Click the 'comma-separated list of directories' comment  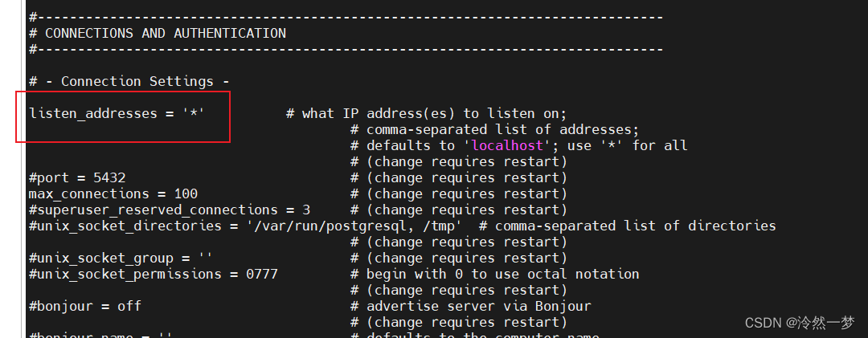point(627,226)
